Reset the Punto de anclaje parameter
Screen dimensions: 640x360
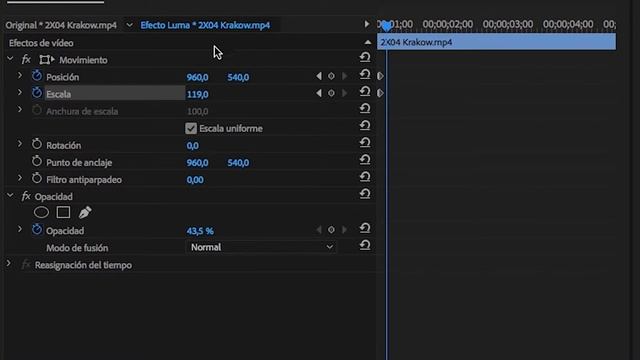click(365, 160)
